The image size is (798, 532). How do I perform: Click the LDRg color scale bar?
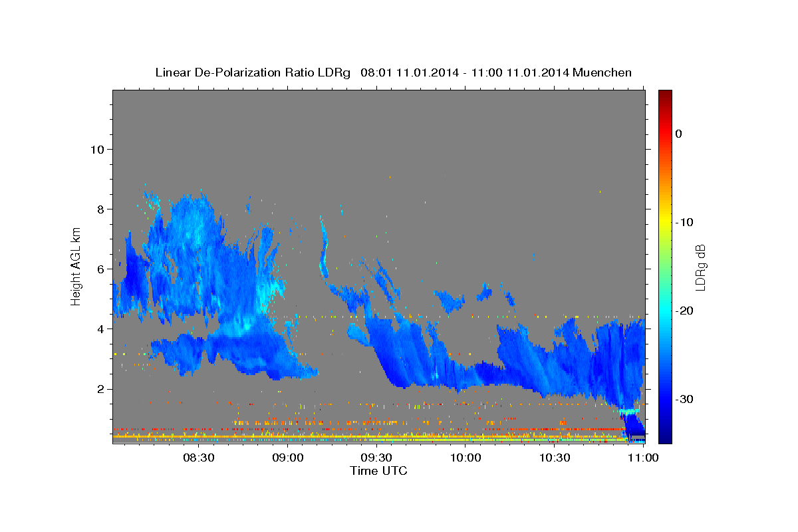point(665,267)
